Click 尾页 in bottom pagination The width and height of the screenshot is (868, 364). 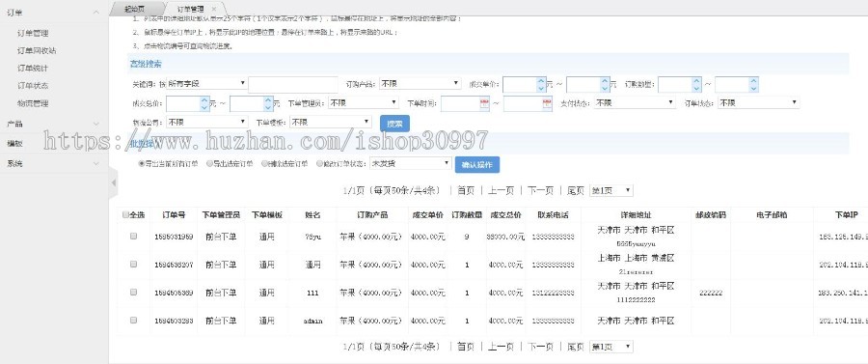575,347
